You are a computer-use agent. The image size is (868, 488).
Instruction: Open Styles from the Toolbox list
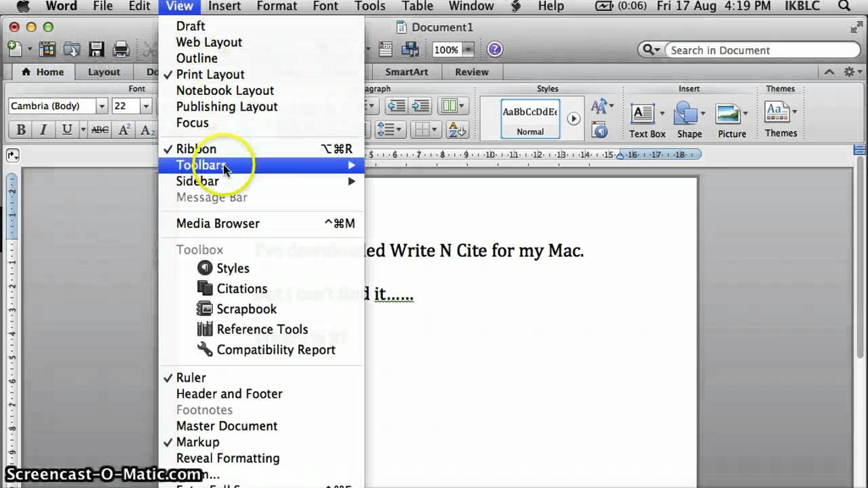coord(261,268)
